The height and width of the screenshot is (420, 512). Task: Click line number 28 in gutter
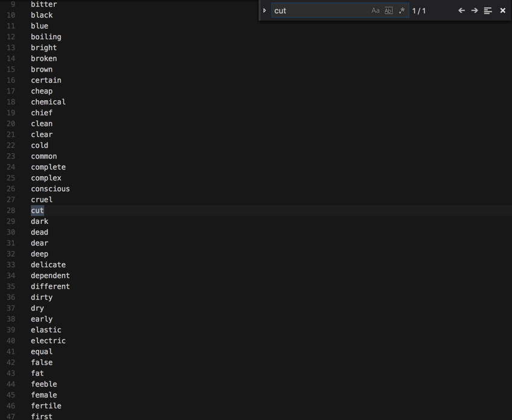pyautogui.click(x=11, y=211)
